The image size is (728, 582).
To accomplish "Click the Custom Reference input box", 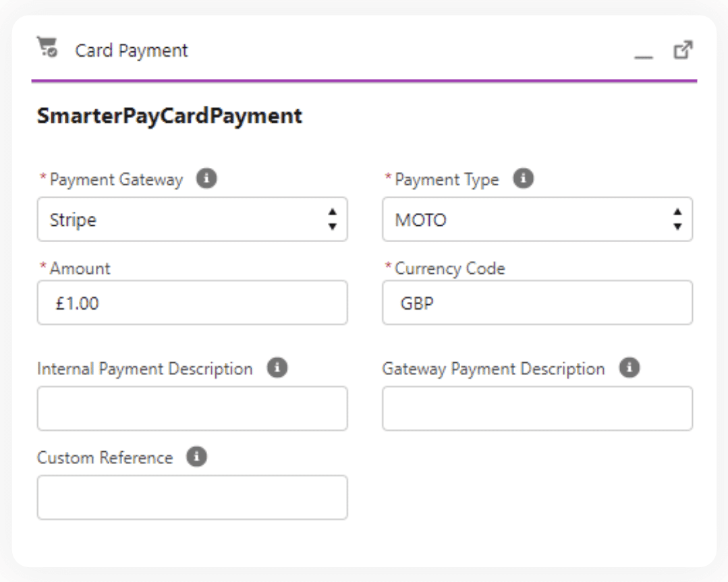I will 192,498.
